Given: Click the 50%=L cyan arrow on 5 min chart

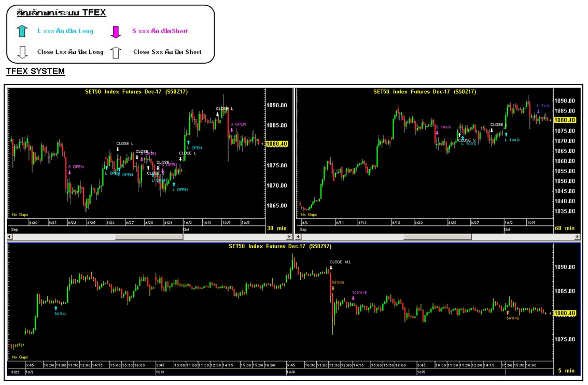Looking at the screenshot, I should pos(56,308).
